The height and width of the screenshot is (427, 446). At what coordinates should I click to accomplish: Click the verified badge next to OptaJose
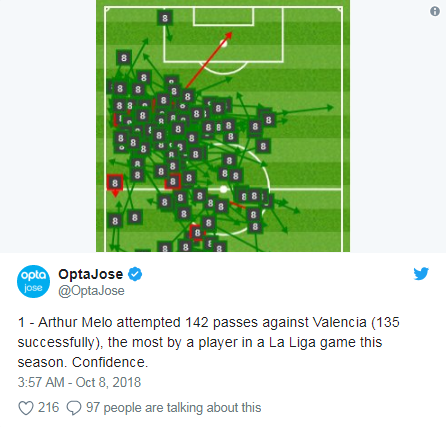tap(135, 274)
